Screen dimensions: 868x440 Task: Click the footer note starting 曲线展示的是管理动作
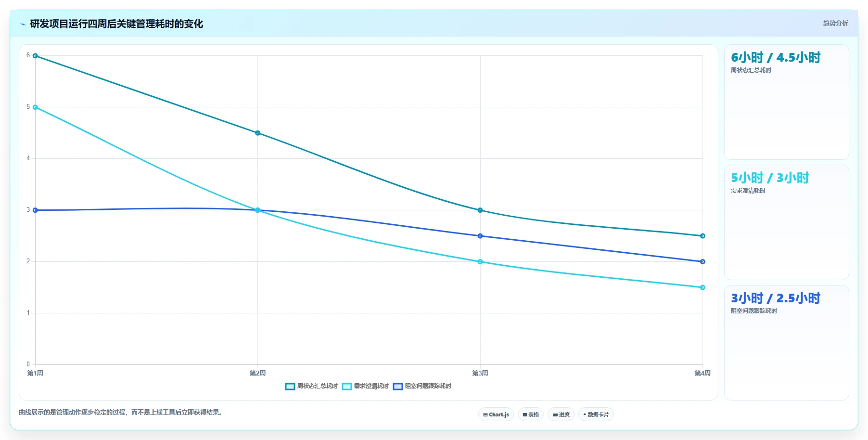click(121, 412)
